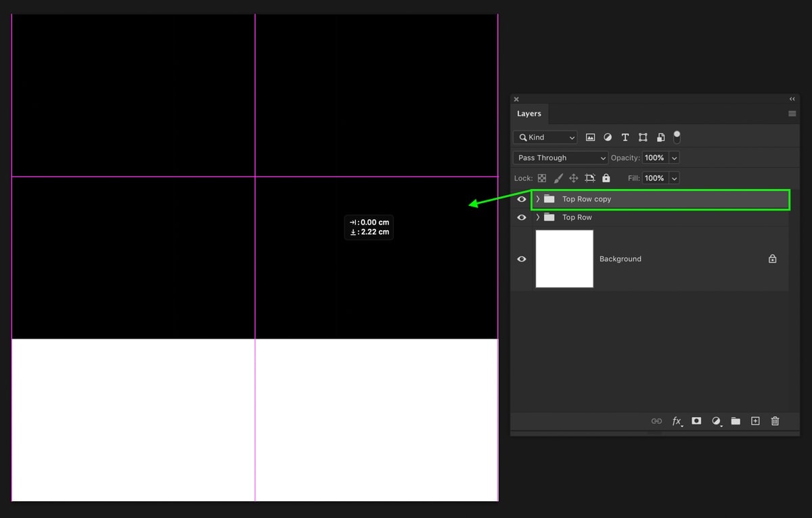The height and width of the screenshot is (518, 812).
Task: Close the Layers panel with X
Action: coord(516,100)
